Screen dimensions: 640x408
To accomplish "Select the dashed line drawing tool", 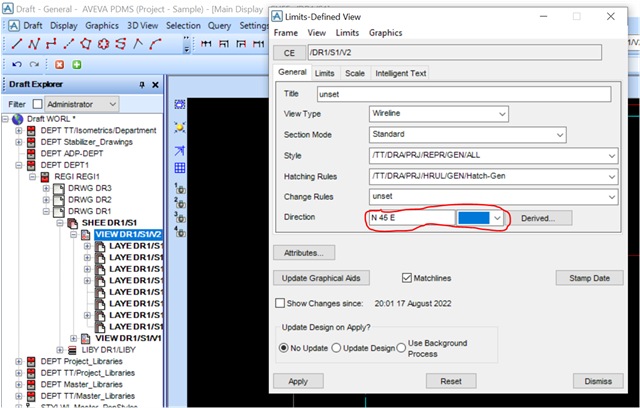I will [69, 44].
